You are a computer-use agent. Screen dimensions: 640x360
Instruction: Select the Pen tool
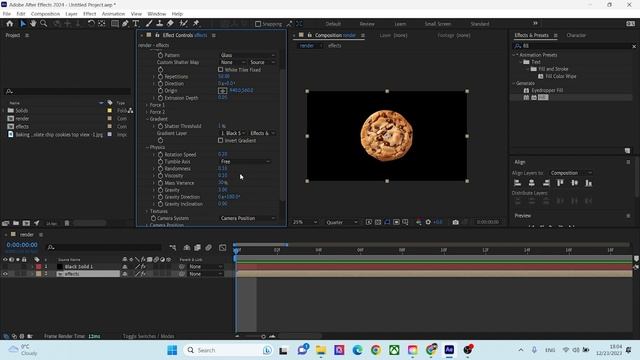click(125, 24)
